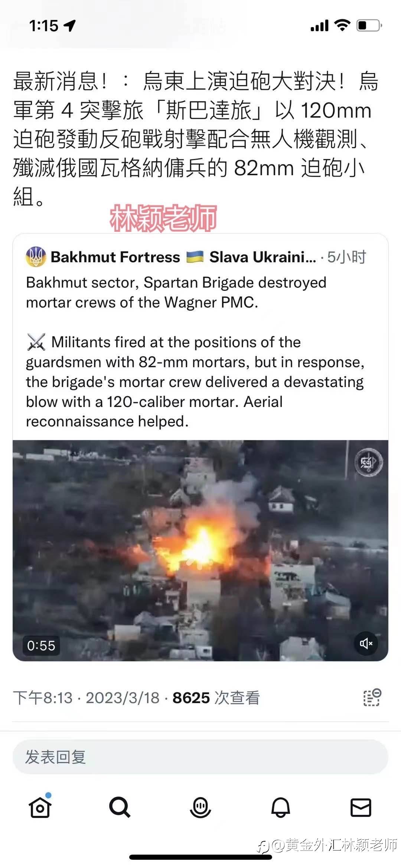The height and width of the screenshot is (868, 401).
Task: Tap the 8625 次查看 view count
Action: tap(216, 698)
